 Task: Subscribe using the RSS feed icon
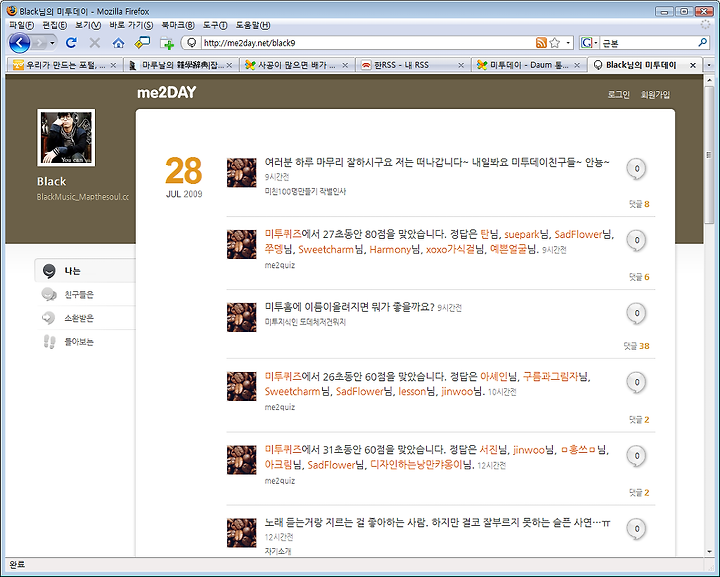tap(541, 43)
